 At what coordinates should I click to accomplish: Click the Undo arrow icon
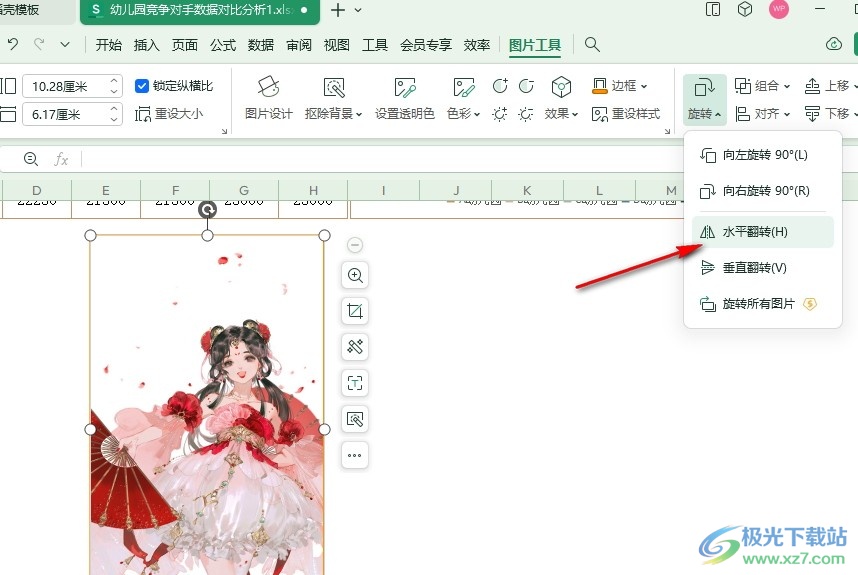click(x=13, y=44)
